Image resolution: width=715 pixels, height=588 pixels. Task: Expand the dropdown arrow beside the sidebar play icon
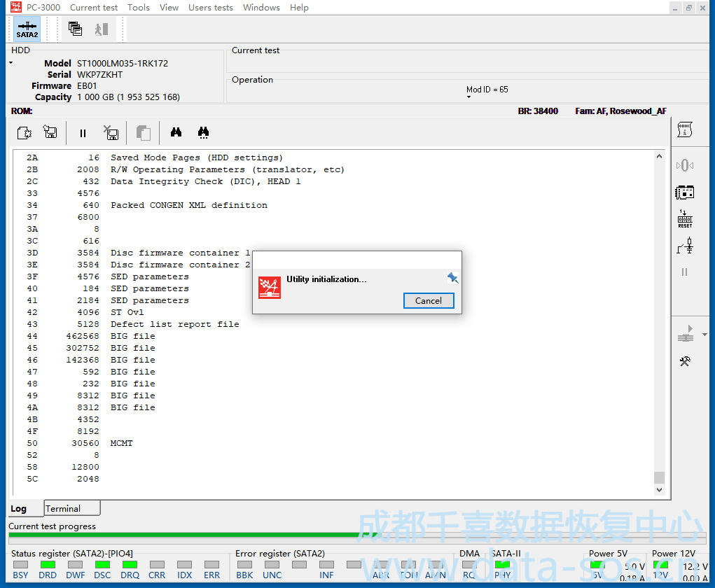pyautogui.click(x=704, y=335)
